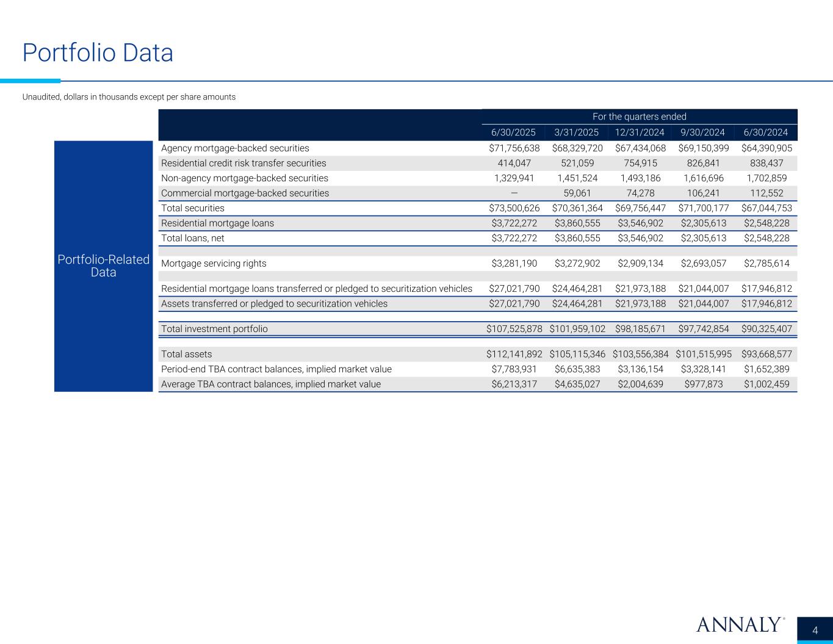The image size is (833, 644).
Task: Click the 'For the quarters ended' header
Action: pos(639,117)
